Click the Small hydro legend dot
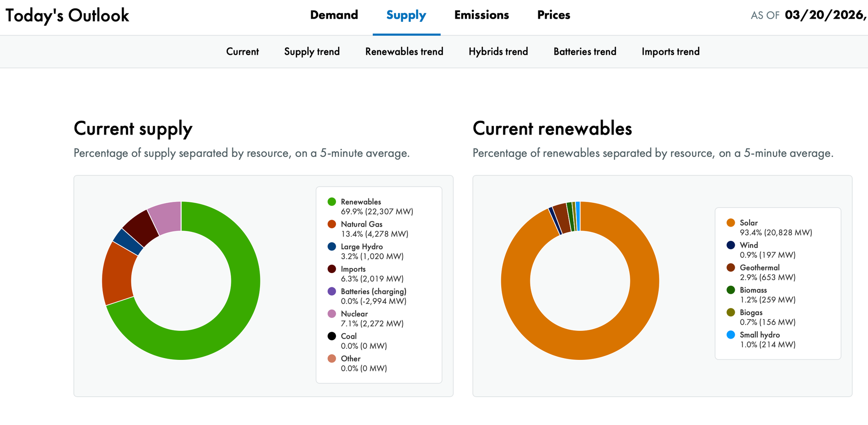 (x=731, y=335)
